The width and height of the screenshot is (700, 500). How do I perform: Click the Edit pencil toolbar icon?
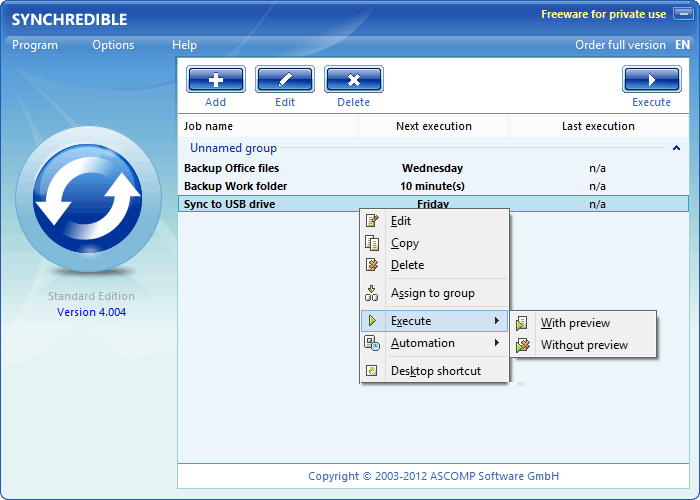pyautogui.click(x=285, y=80)
